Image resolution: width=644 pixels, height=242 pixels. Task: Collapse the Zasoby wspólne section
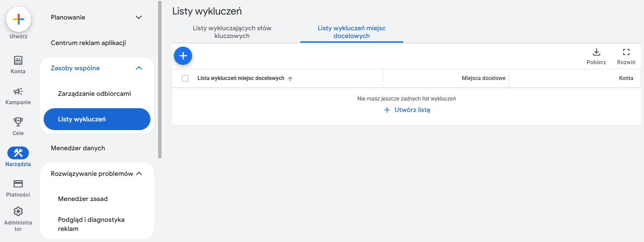[x=139, y=68]
